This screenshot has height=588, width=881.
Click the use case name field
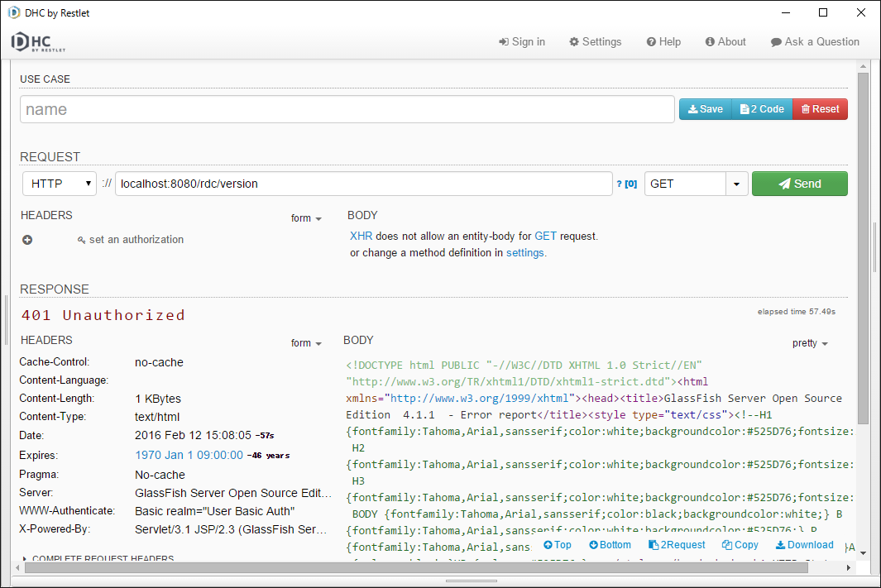click(347, 109)
